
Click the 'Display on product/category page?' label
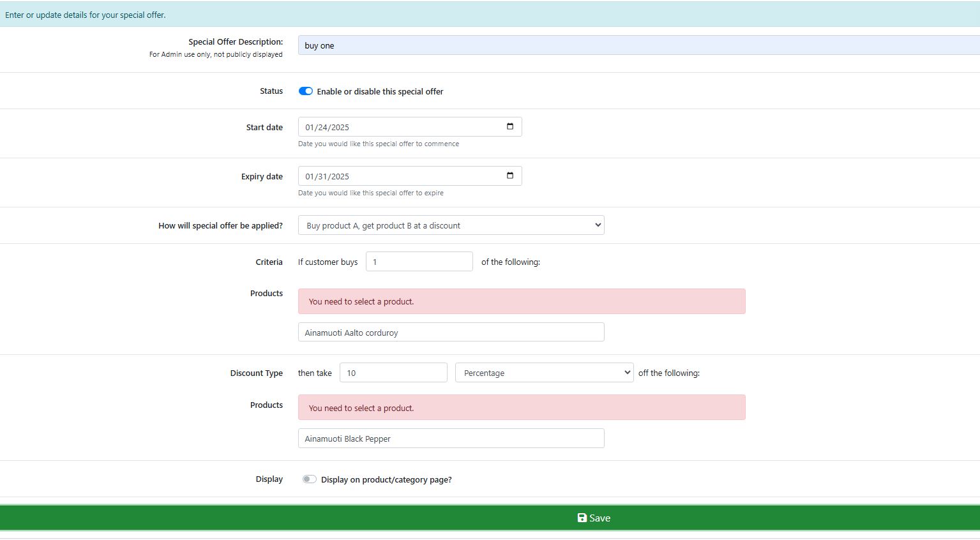386,479
